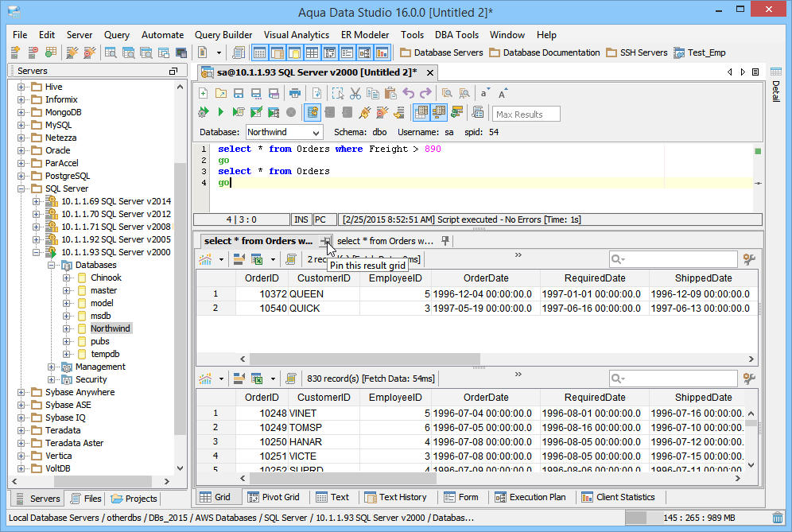Viewport: 792px width, 532px height.
Task: Switch to the Files tab
Action: click(x=86, y=499)
